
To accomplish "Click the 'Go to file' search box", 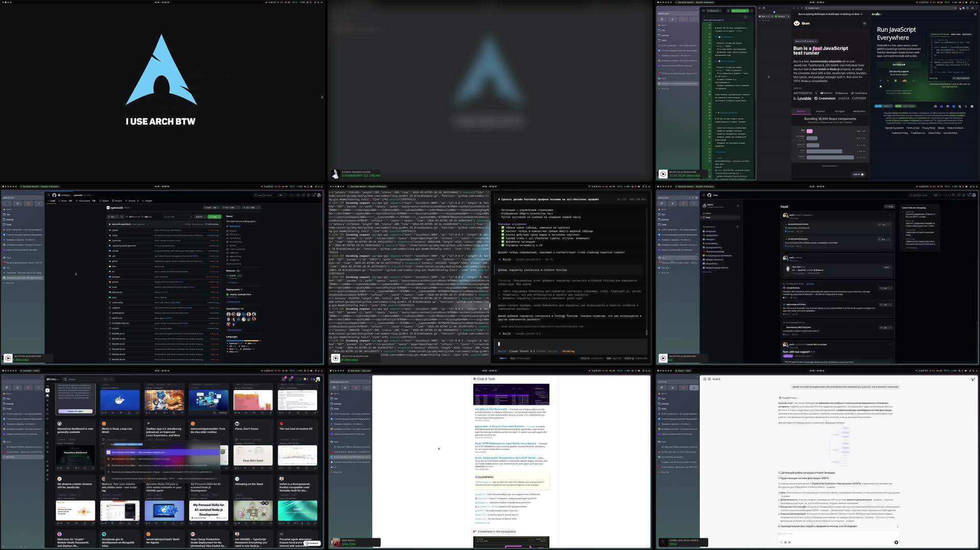I will pyautogui.click(x=178, y=217).
